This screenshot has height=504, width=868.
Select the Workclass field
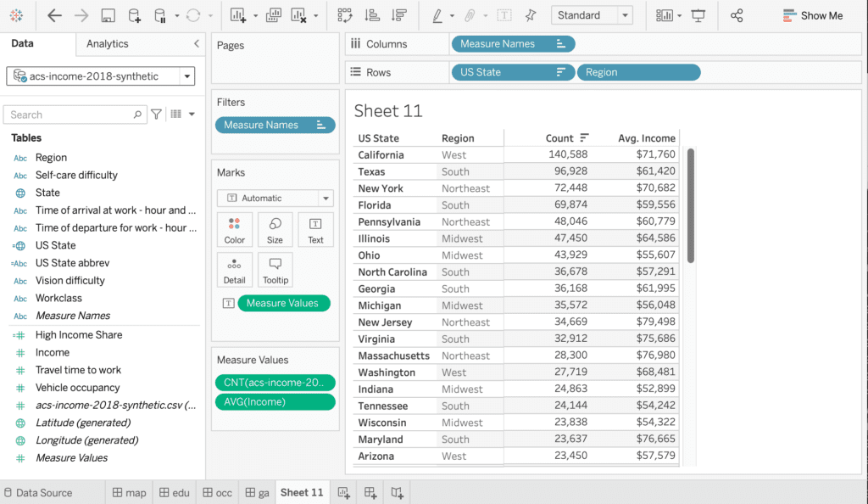(58, 298)
